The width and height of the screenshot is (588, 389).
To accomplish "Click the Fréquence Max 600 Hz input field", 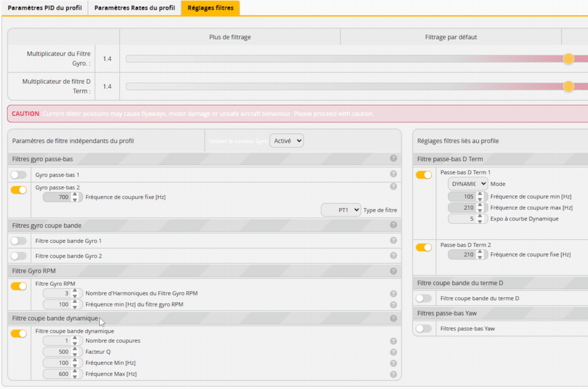I will coord(57,374).
